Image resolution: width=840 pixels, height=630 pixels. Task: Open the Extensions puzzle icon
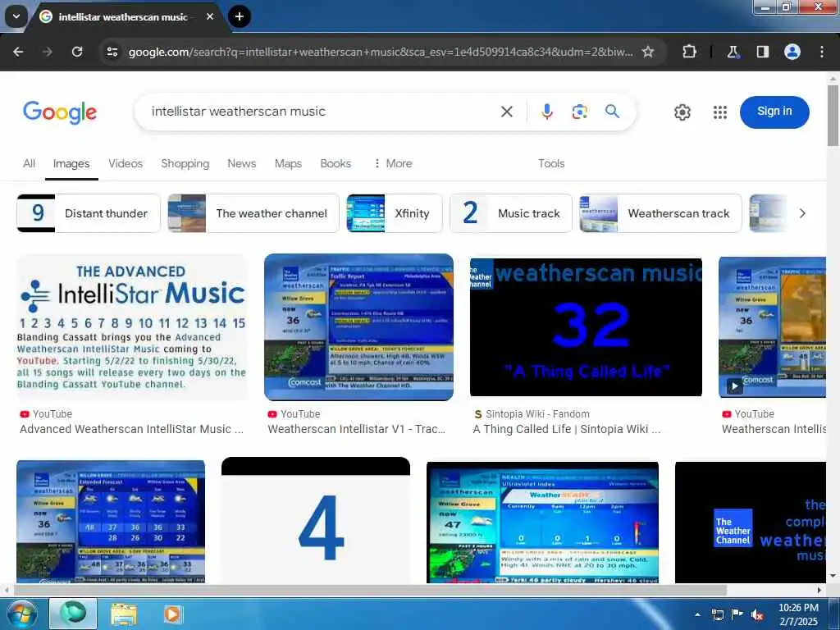[x=689, y=52]
